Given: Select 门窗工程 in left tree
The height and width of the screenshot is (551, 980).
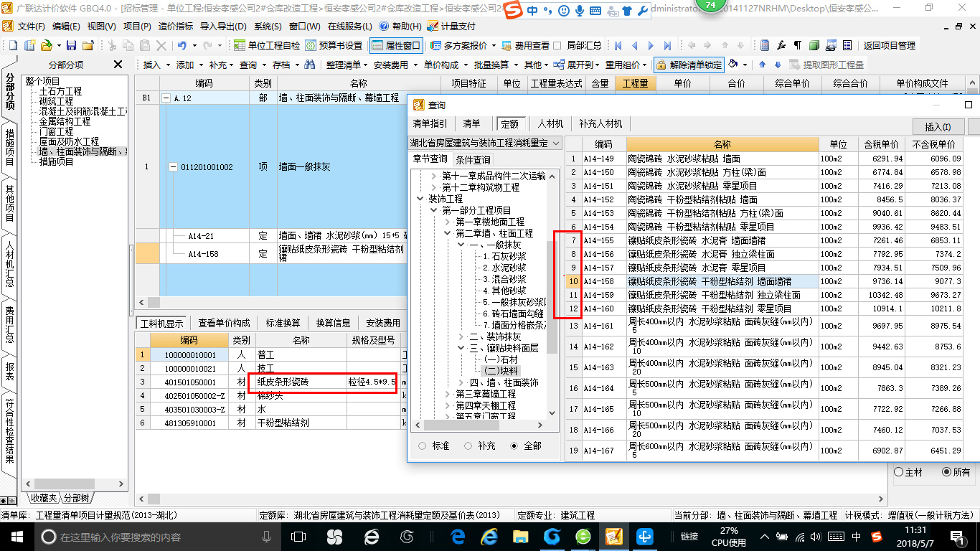Looking at the screenshot, I should [56, 132].
